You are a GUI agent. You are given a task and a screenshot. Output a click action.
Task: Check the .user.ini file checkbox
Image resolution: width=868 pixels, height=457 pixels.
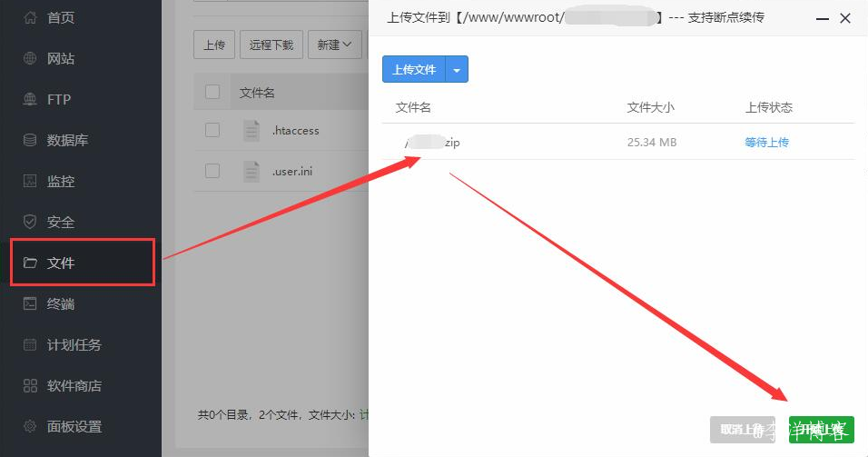212,171
